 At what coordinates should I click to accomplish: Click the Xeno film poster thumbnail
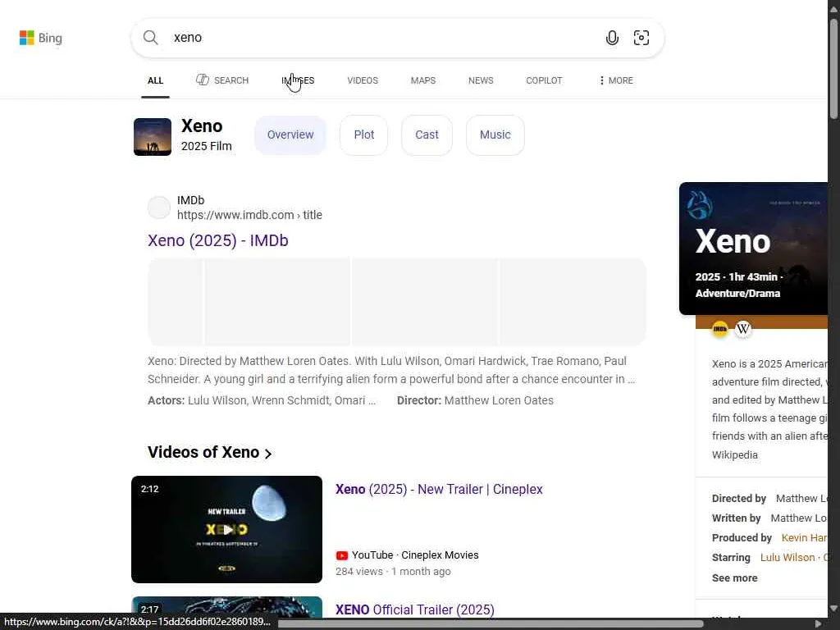coord(153,137)
